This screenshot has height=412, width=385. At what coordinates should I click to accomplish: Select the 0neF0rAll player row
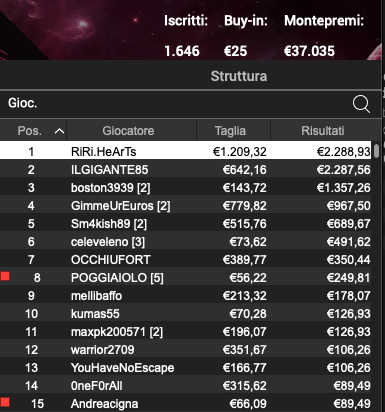186,386
